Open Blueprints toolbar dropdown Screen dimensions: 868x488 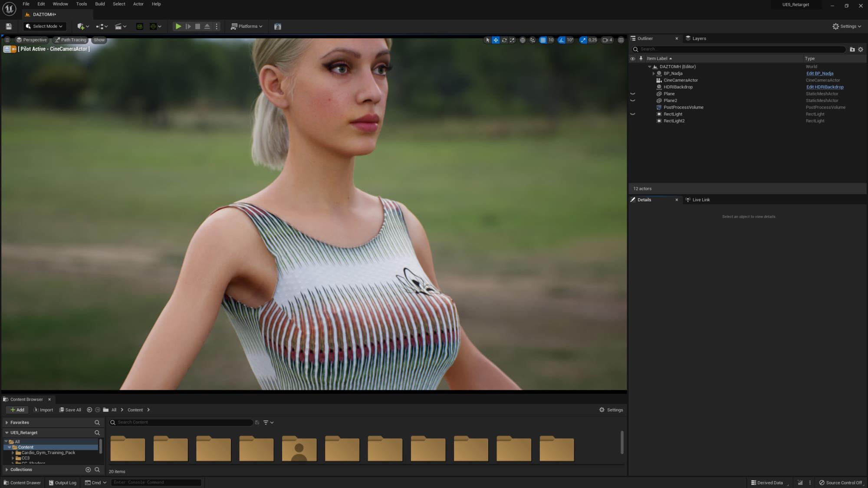coord(102,26)
